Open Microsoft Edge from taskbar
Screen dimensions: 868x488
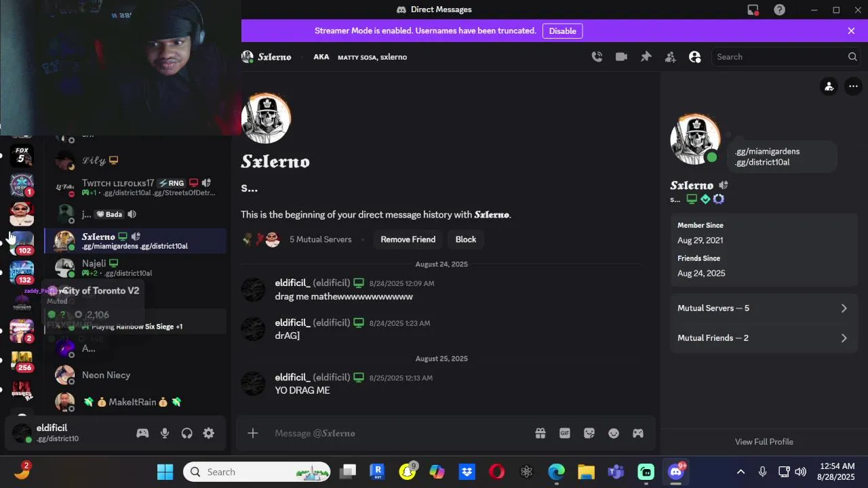[556, 472]
